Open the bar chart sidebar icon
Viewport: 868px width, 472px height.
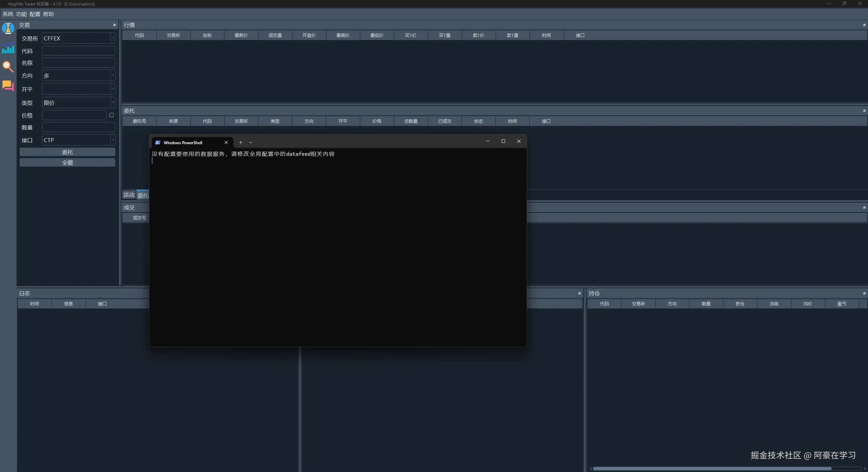[x=8, y=48]
